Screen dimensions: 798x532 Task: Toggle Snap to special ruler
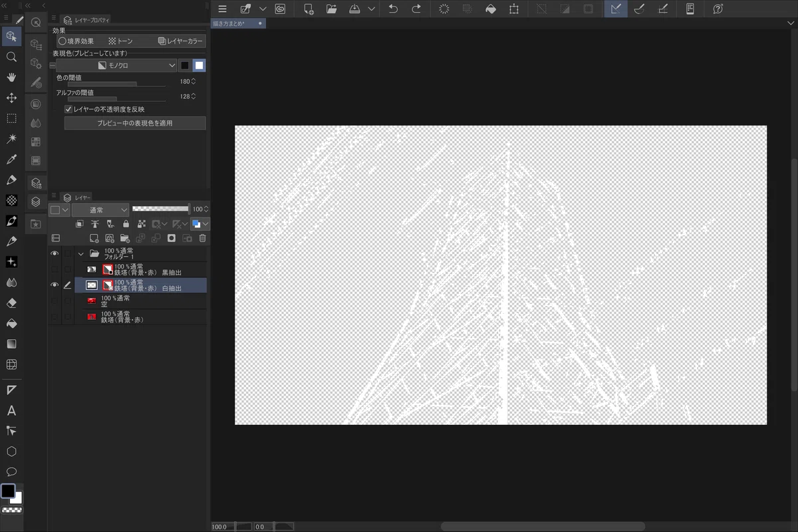point(639,9)
